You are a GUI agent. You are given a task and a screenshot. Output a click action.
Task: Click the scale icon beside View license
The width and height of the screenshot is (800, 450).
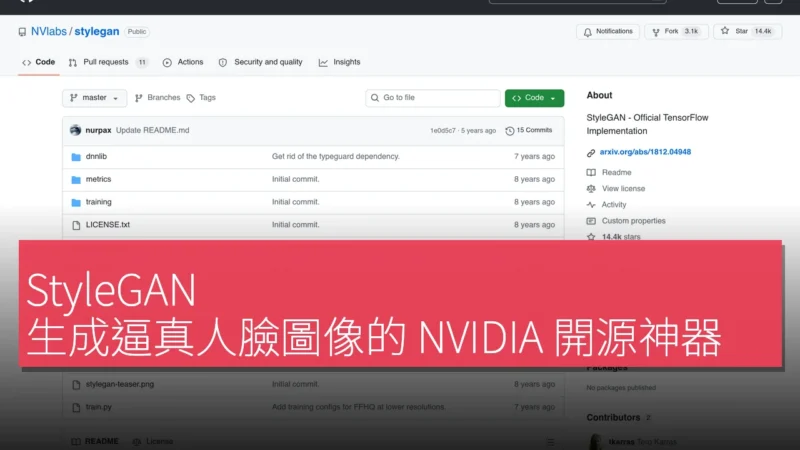591,189
